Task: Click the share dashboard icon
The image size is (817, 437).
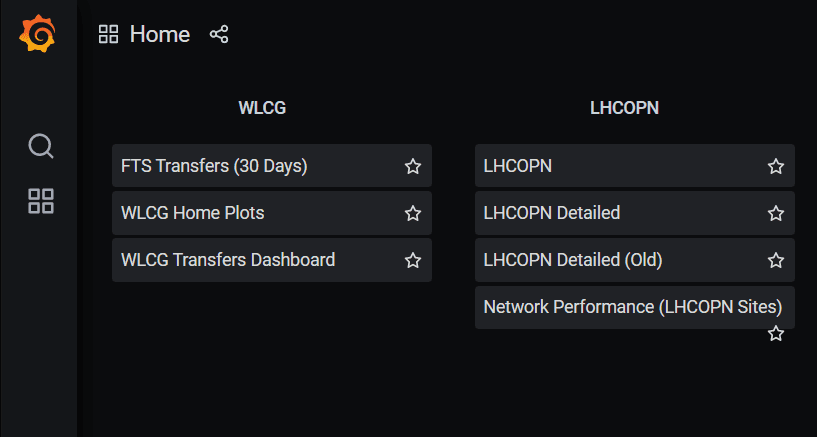Action: click(219, 34)
